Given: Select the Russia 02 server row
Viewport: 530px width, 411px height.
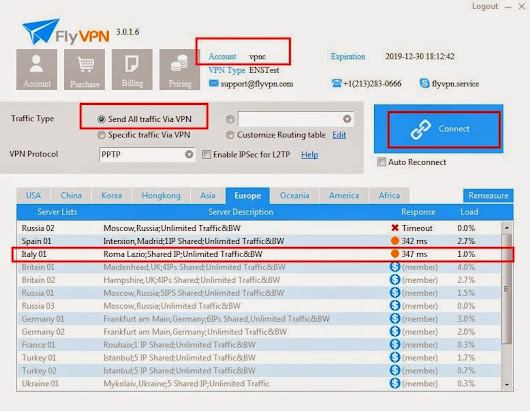Looking at the screenshot, I should (x=259, y=228).
